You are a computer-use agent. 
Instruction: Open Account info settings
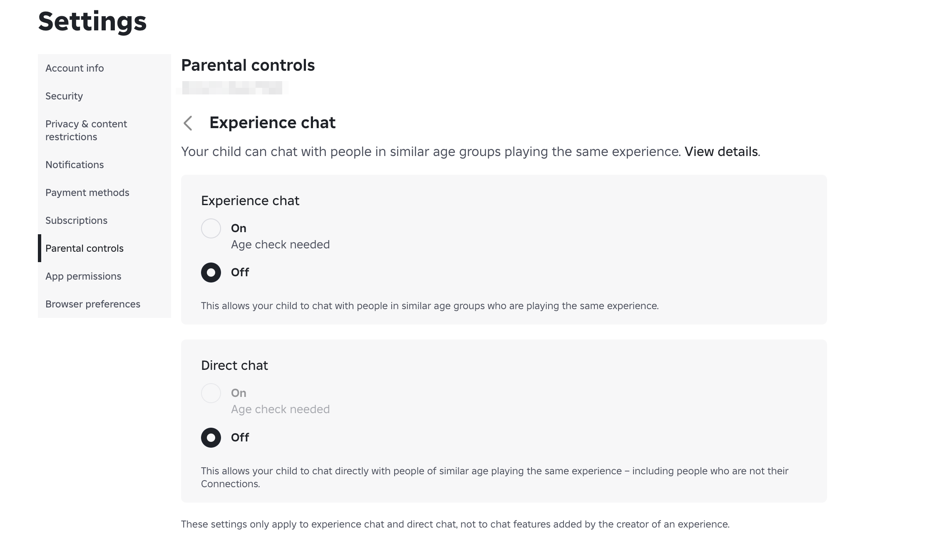click(75, 68)
